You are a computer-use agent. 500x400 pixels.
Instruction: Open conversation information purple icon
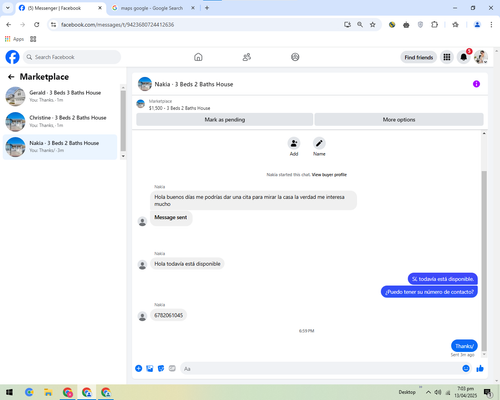point(476,84)
